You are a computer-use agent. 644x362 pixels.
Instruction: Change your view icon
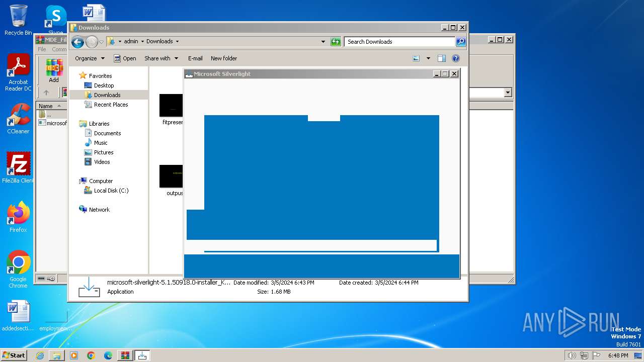point(416,58)
